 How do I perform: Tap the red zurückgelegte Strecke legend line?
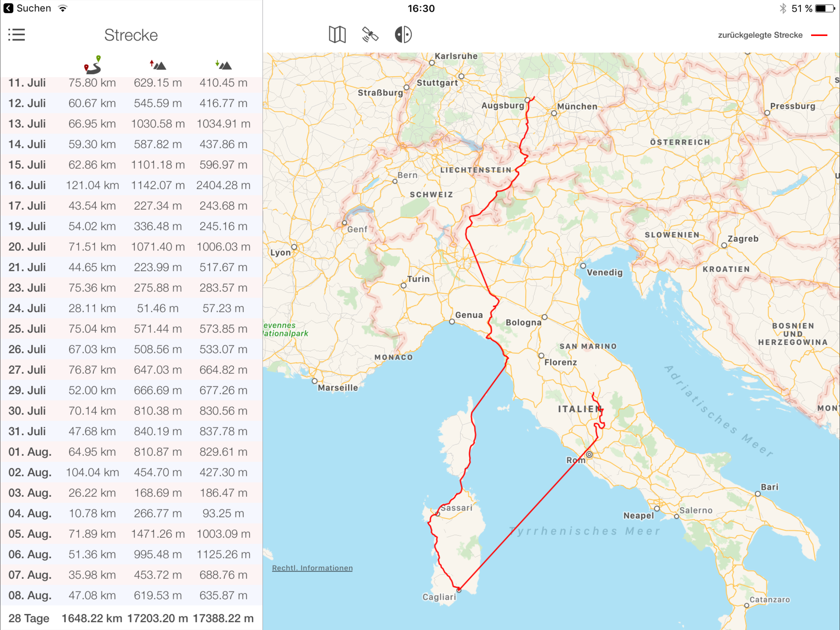point(819,35)
